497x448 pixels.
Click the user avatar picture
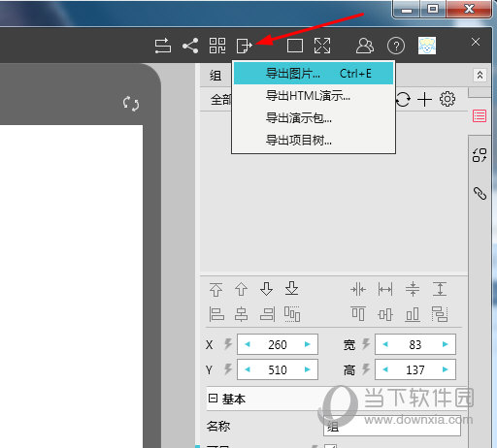click(x=427, y=46)
